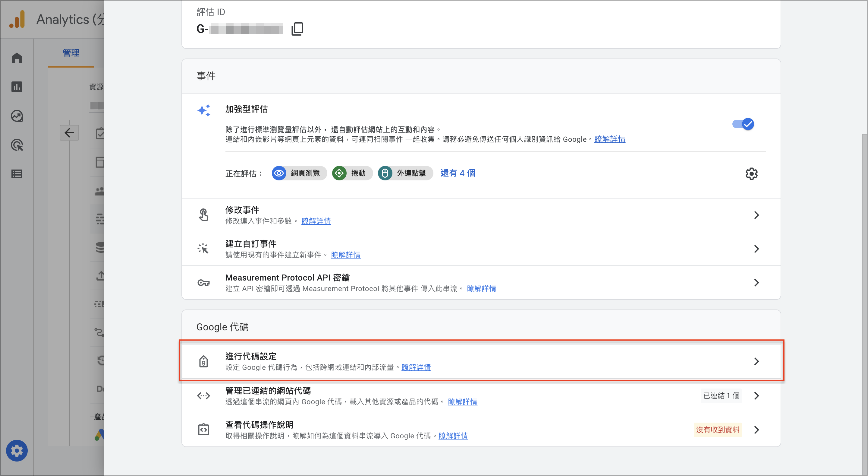Click the 修改事件 touch icon
The height and width of the screenshot is (476, 868).
coord(203,215)
